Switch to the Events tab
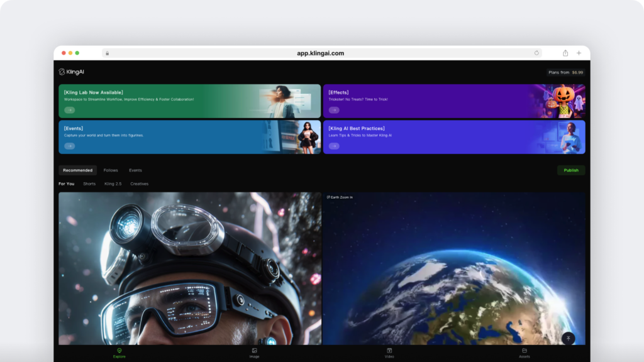The height and width of the screenshot is (362, 644). pos(135,170)
